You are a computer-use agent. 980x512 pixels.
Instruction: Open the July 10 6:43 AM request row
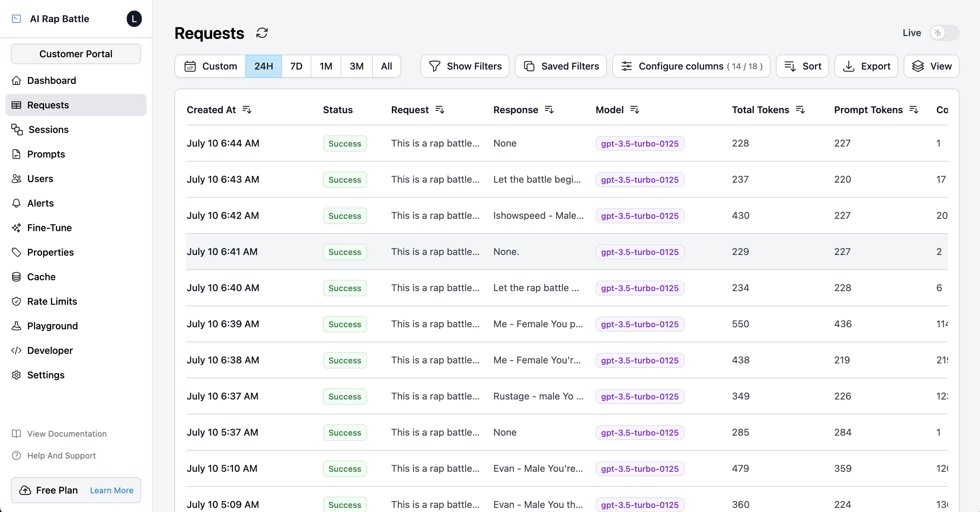click(567, 179)
